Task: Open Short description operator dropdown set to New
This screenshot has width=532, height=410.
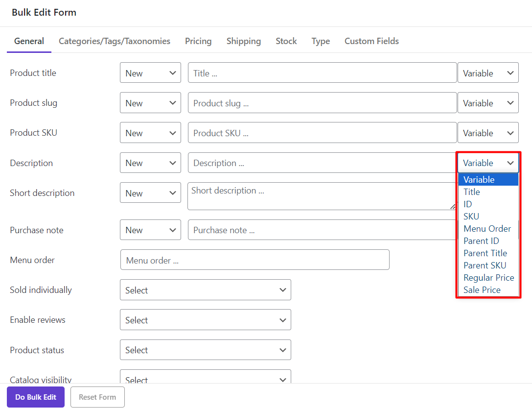Action: (150, 193)
